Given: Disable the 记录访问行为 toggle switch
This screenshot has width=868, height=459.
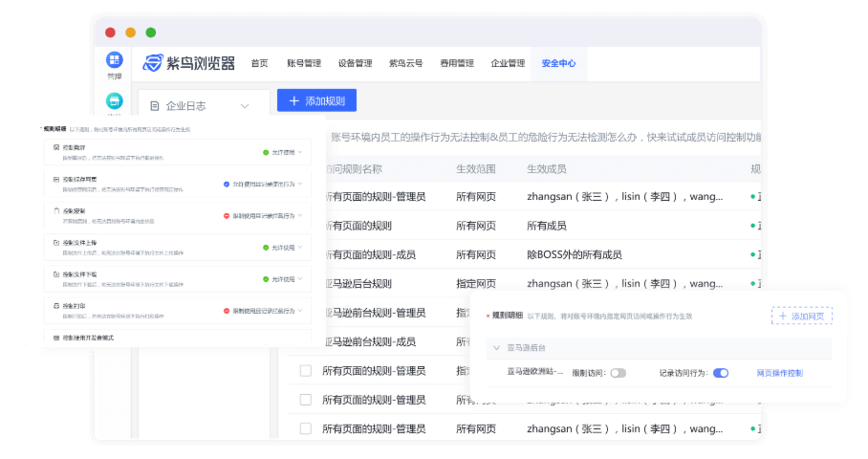Looking at the screenshot, I should [720, 373].
